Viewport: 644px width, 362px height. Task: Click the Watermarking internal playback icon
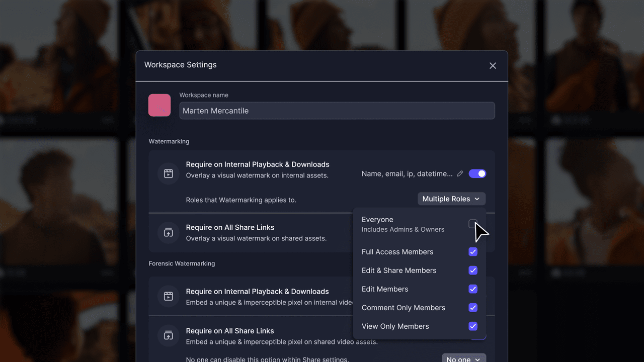pyautogui.click(x=169, y=173)
